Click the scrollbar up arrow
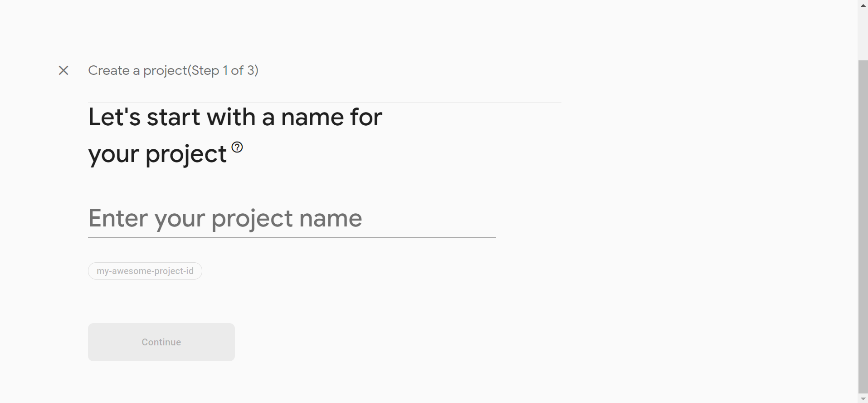Image resolution: width=868 pixels, height=403 pixels. pyautogui.click(x=863, y=5)
